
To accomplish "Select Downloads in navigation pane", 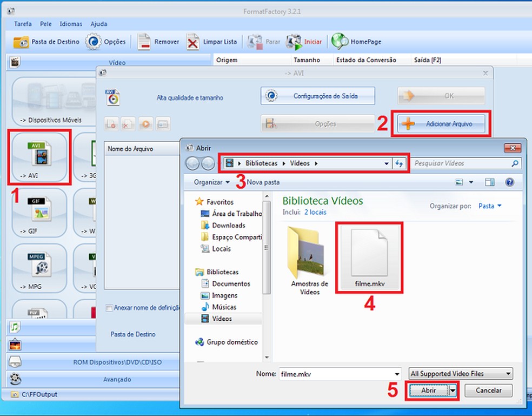I will click(223, 225).
